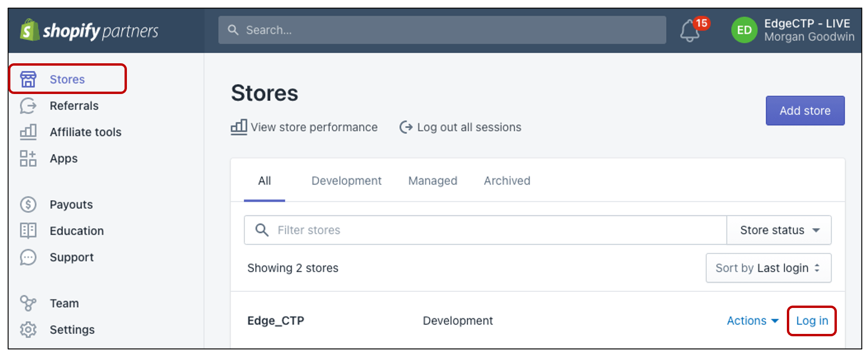Click into the top Search field
Image resolution: width=868 pixels, height=358 pixels.
[442, 30]
